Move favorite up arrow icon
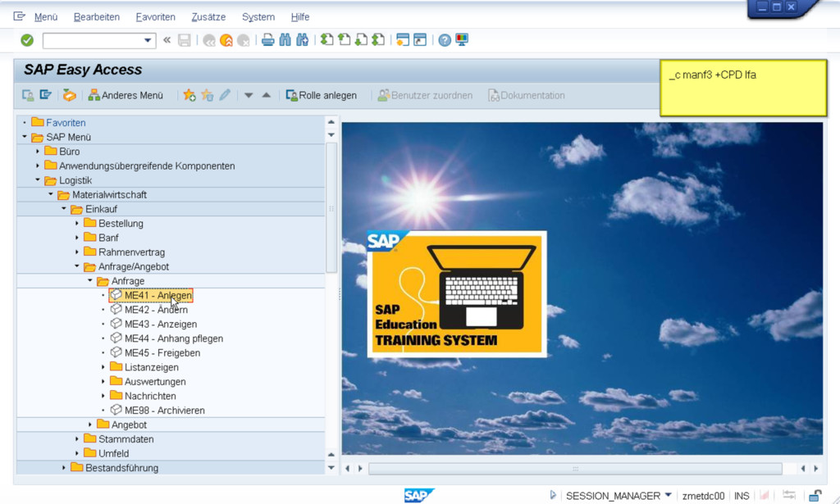The width and height of the screenshot is (840, 504). tap(267, 95)
